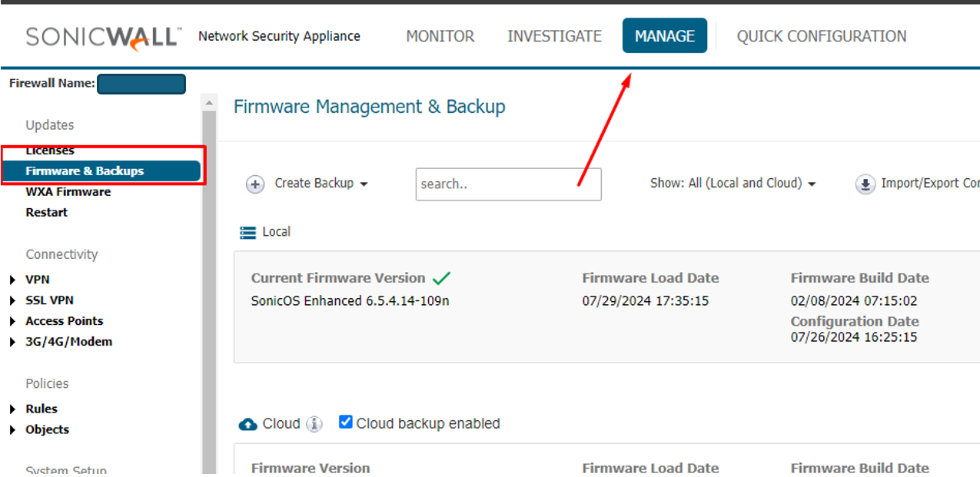This screenshot has width=980, height=477.
Task: Click the SonicOS Enhanced 6.5.4.14-109n text
Action: (350, 301)
